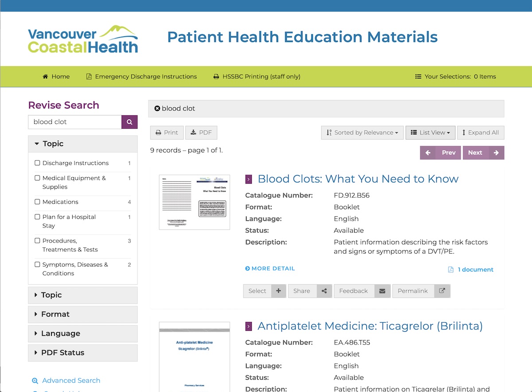Viewport: 532px width, 392px height.
Task: Open the Permalink external link icon
Action: (x=442, y=291)
